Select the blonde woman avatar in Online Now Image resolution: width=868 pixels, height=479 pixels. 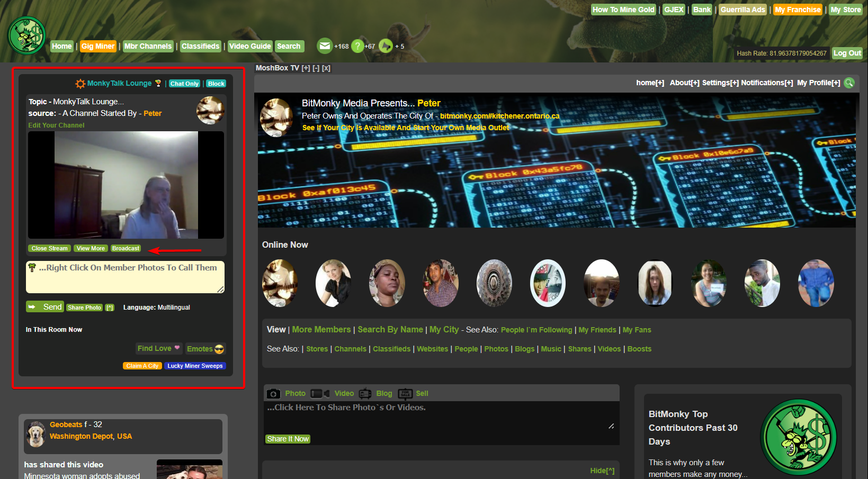point(333,283)
